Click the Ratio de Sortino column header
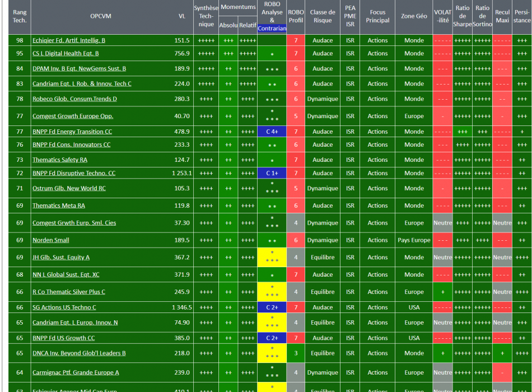Viewport: 532px width, 392px height. 482,16
